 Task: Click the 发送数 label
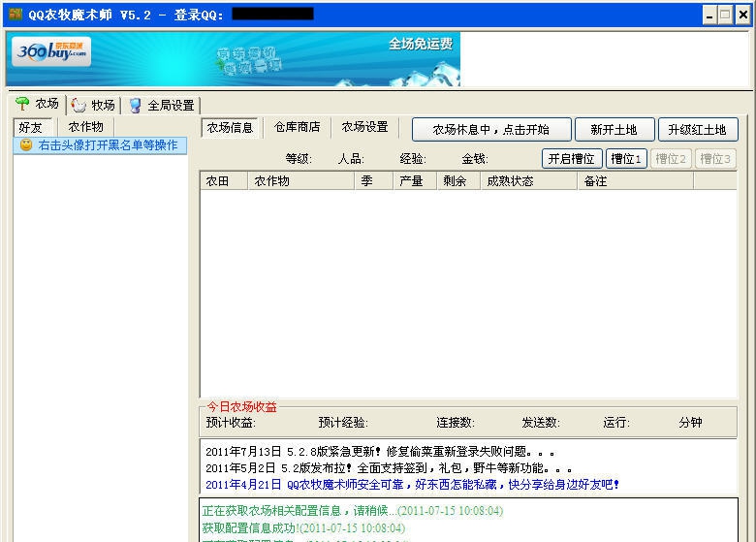[x=541, y=423]
